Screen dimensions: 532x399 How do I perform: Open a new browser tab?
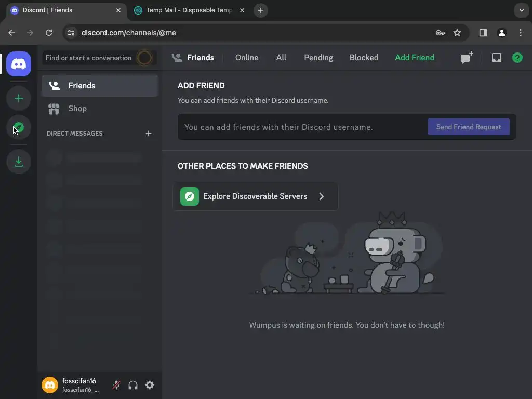pos(261,10)
